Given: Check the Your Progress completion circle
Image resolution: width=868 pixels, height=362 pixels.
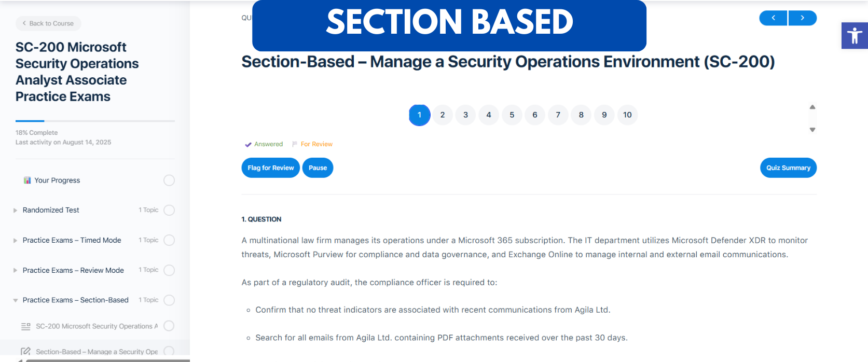Looking at the screenshot, I should [169, 180].
